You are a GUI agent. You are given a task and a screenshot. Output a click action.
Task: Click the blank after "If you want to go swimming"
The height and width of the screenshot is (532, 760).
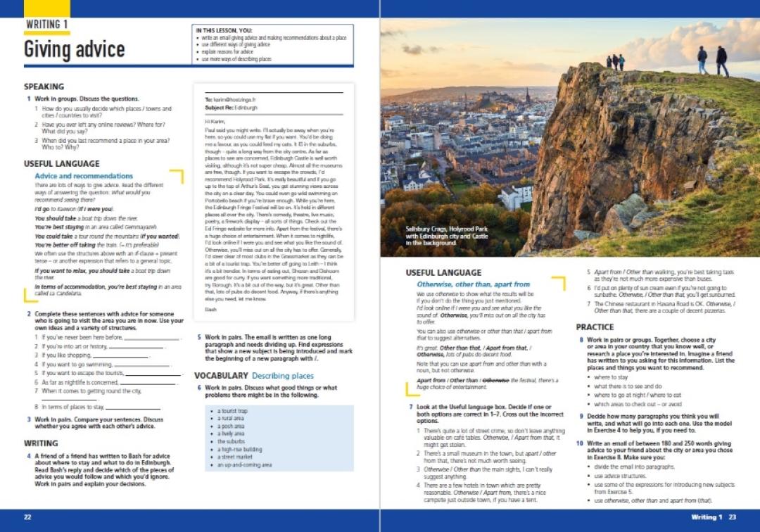coord(143,365)
